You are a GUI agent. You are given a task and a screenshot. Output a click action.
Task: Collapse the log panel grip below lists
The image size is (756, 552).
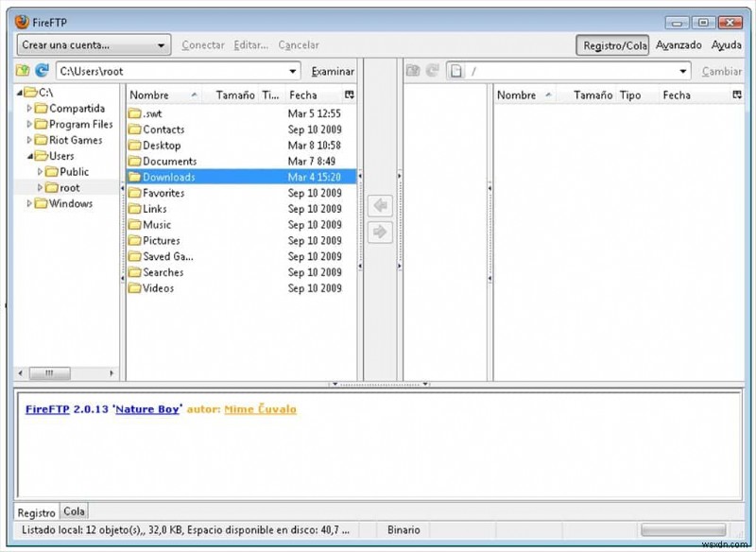pyautogui.click(x=380, y=385)
